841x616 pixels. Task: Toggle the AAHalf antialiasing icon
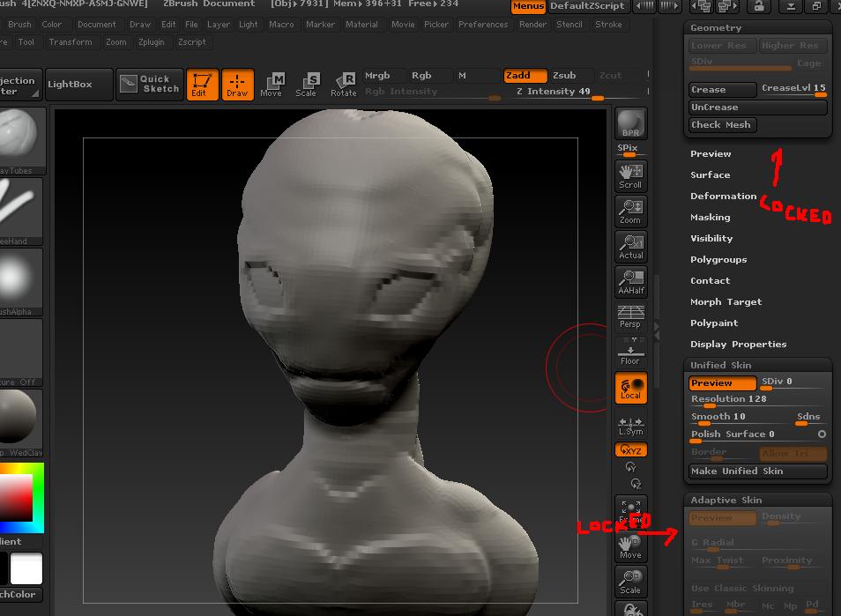[x=630, y=281]
